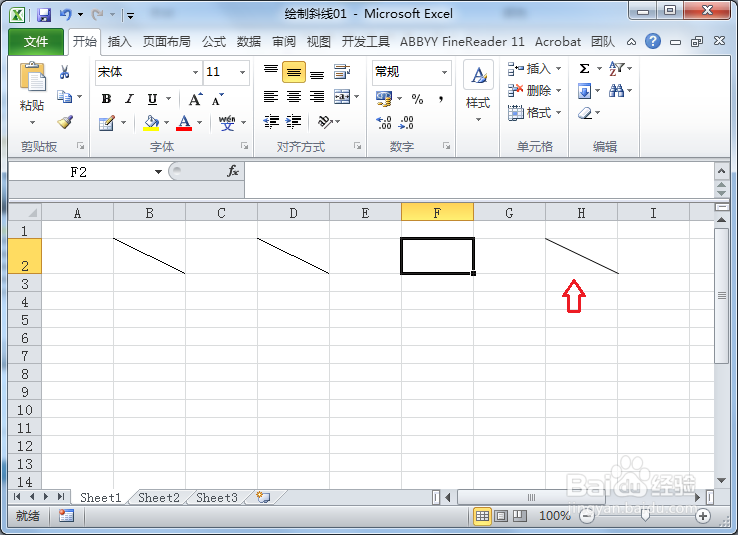Click the zoom slider handle
Viewport: 738px width, 535px height.
coord(645,516)
